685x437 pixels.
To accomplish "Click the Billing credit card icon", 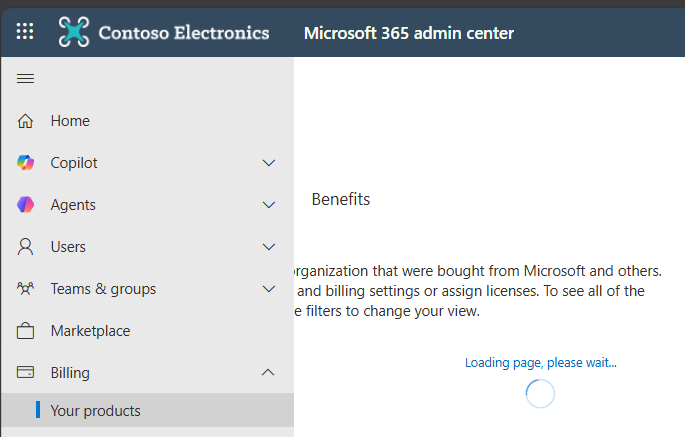I will click(x=26, y=373).
